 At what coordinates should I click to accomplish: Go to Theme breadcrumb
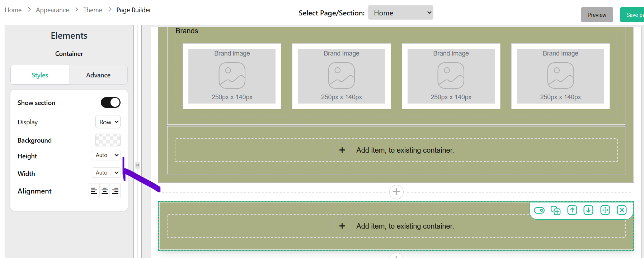(x=93, y=10)
